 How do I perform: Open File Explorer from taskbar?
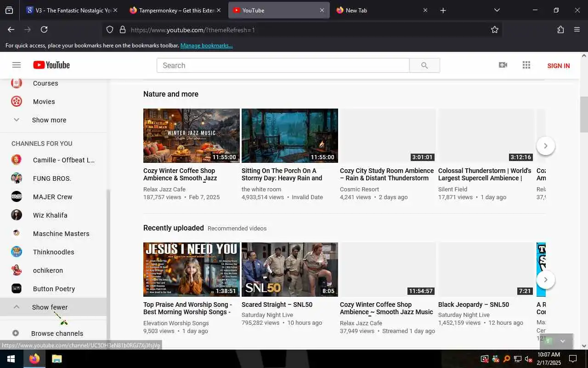(x=57, y=359)
